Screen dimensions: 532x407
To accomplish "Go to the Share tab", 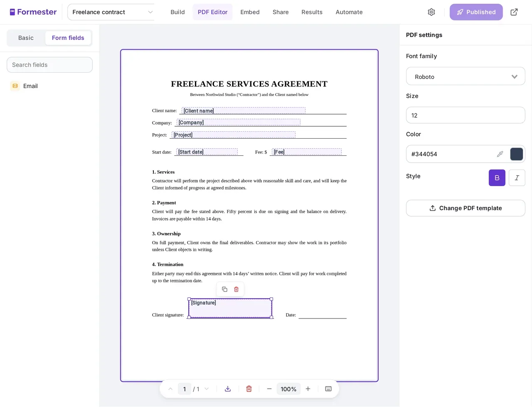I will pyautogui.click(x=281, y=12).
